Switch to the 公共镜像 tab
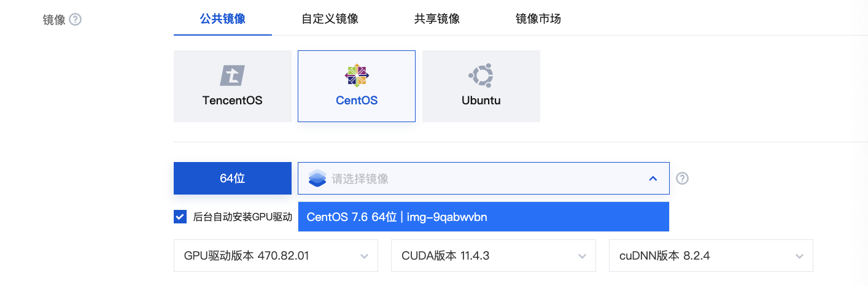This screenshot has width=868, height=286. tap(223, 18)
